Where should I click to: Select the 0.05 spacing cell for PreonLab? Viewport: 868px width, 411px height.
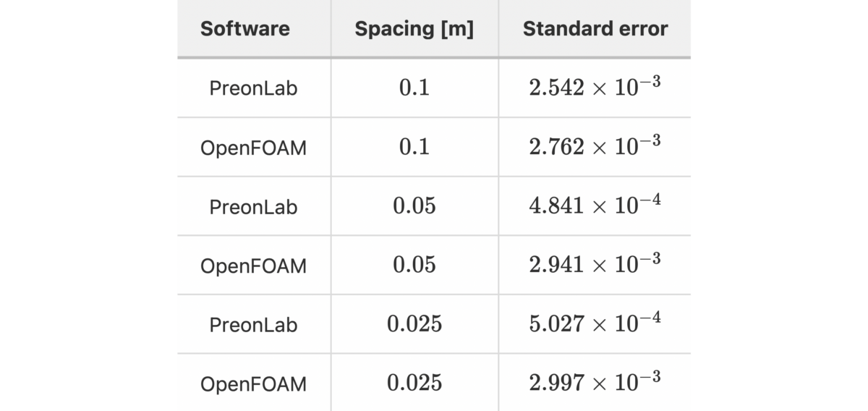pos(414,206)
